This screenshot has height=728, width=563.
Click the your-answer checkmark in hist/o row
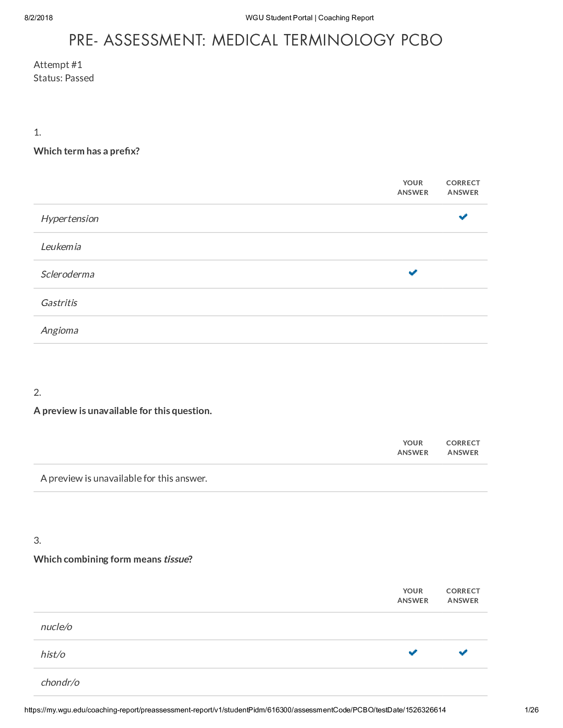tap(413, 652)
